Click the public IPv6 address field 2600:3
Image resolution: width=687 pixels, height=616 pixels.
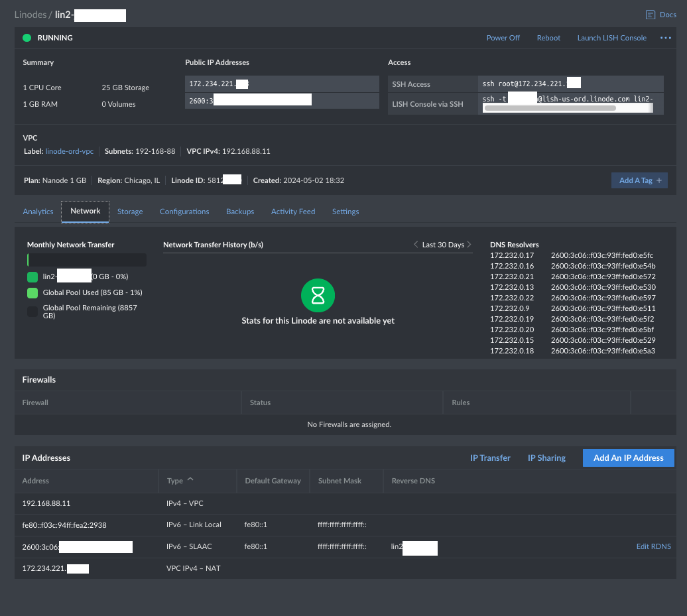[282, 101]
